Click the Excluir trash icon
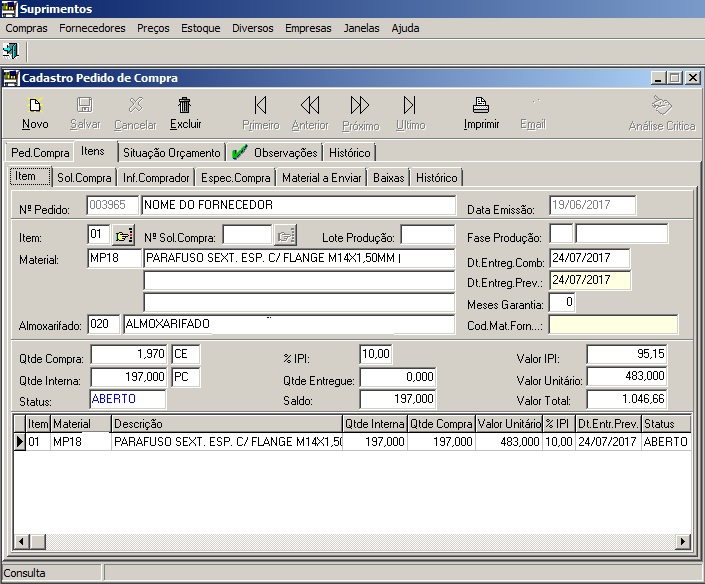Screen dimensions: 705x584 [x=185, y=105]
